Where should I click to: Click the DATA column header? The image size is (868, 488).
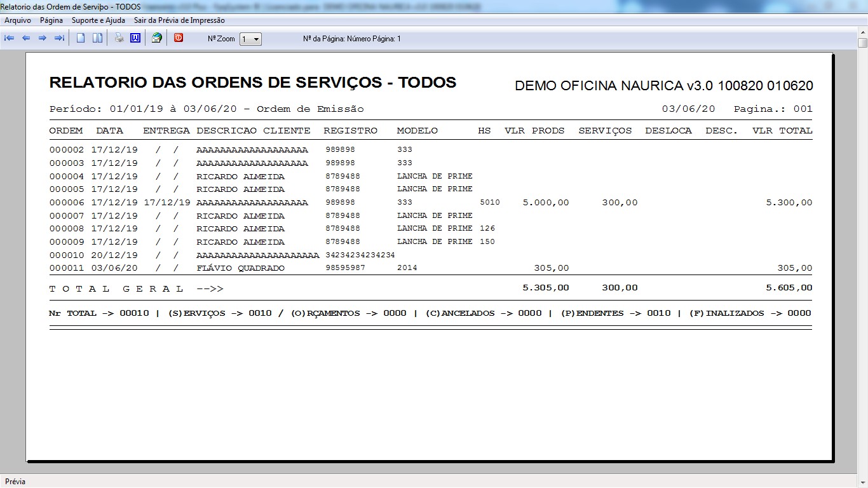coord(110,130)
